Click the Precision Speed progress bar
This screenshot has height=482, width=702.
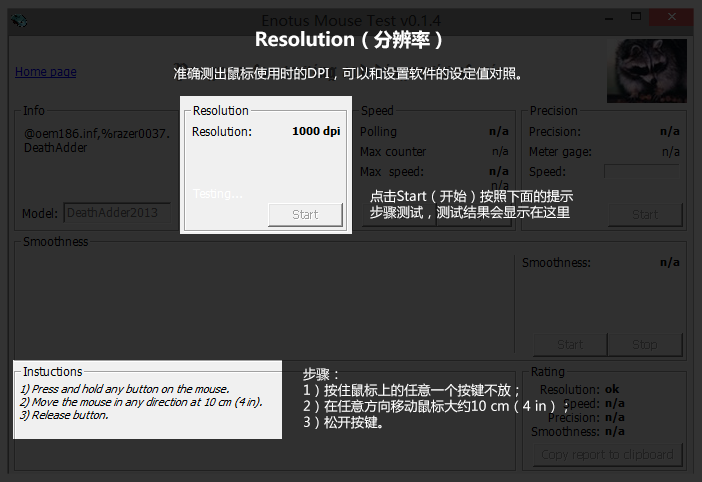click(x=642, y=171)
